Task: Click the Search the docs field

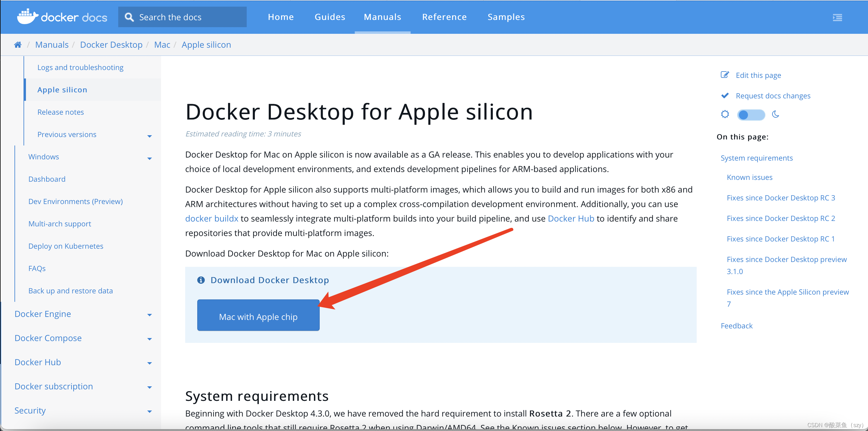Action: (189, 17)
